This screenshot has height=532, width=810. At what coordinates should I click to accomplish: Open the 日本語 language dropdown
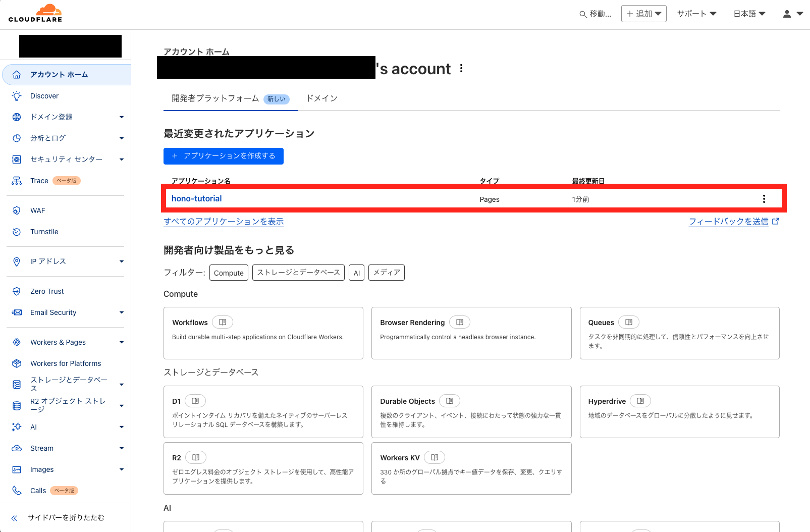coord(748,14)
